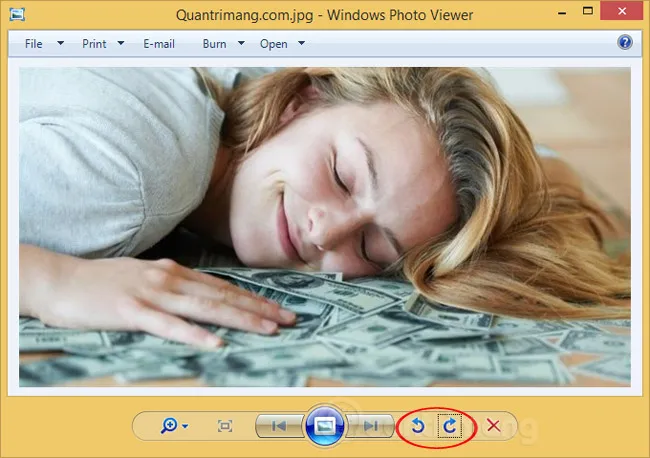Go to the previous photo
The width and height of the screenshot is (650, 458).
279,426
